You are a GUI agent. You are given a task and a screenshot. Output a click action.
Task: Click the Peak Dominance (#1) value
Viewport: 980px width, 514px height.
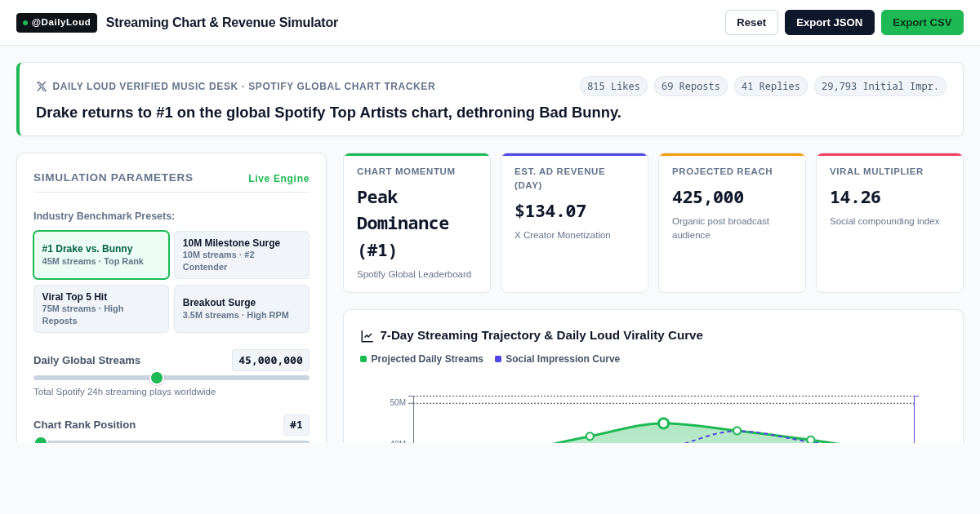[403, 224]
